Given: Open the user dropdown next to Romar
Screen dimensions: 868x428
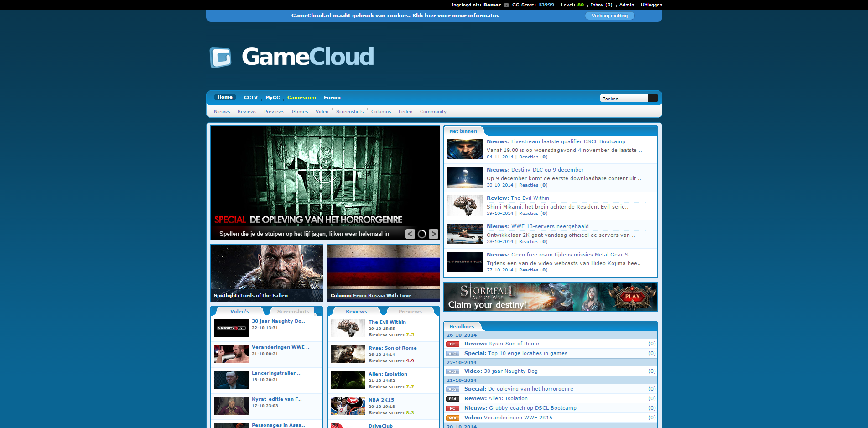Looking at the screenshot, I should [506, 5].
